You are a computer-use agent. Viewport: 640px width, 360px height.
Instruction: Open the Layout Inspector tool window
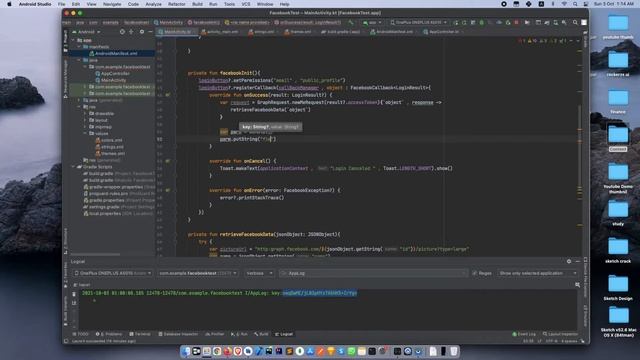pyautogui.click(x=560, y=334)
